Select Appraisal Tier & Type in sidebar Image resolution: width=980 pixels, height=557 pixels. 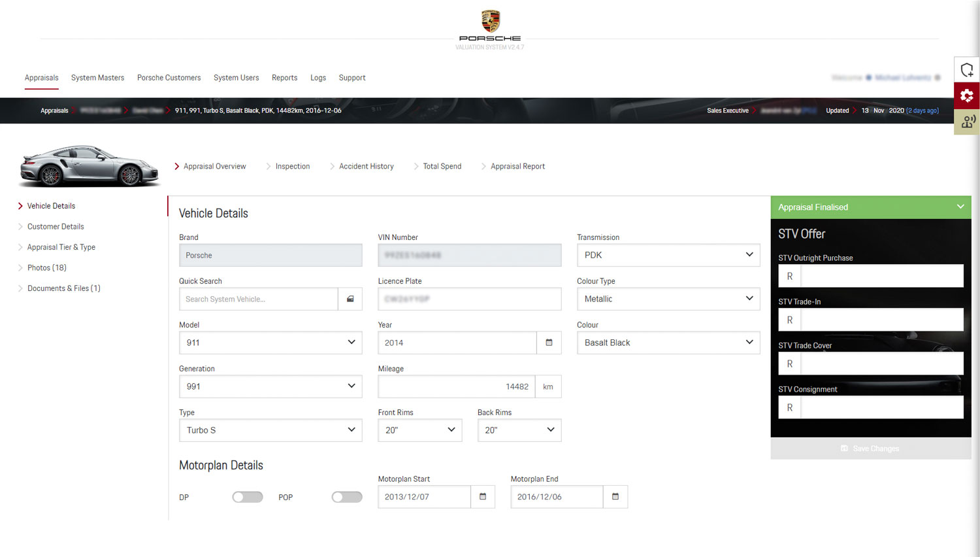(x=61, y=247)
